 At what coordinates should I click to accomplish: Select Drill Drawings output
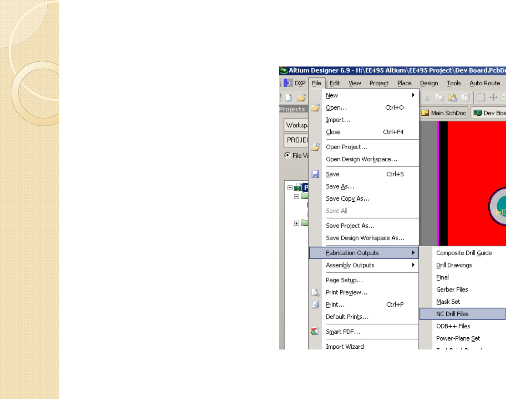point(463,265)
